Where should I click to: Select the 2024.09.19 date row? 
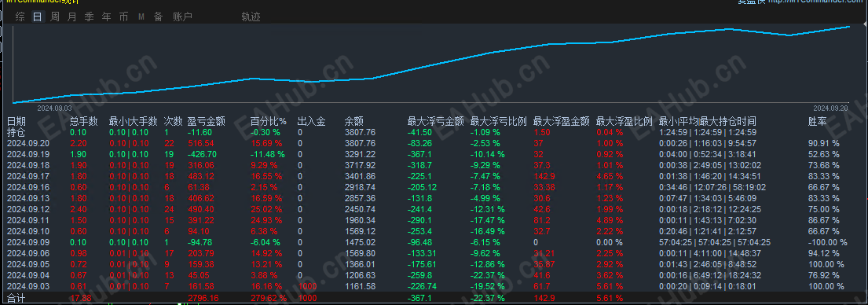(x=27, y=154)
